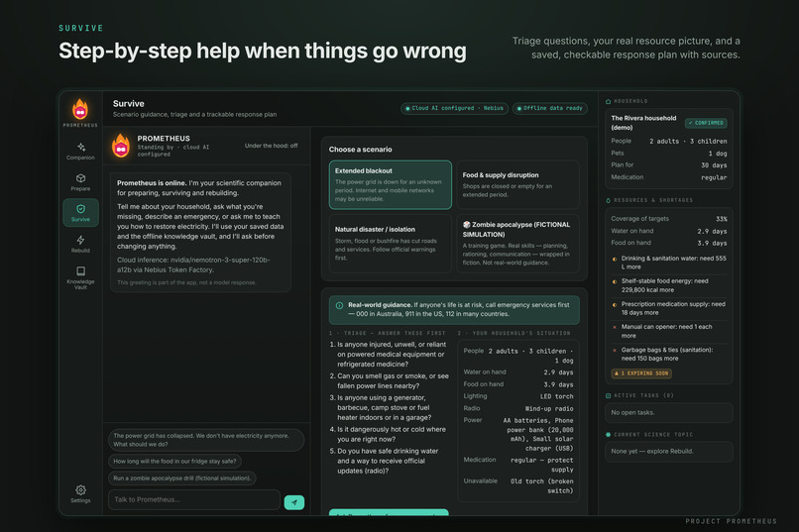Select the Extended blackout scenario
The height and width of the screenshot is (532, 799).
click(391, 185)
